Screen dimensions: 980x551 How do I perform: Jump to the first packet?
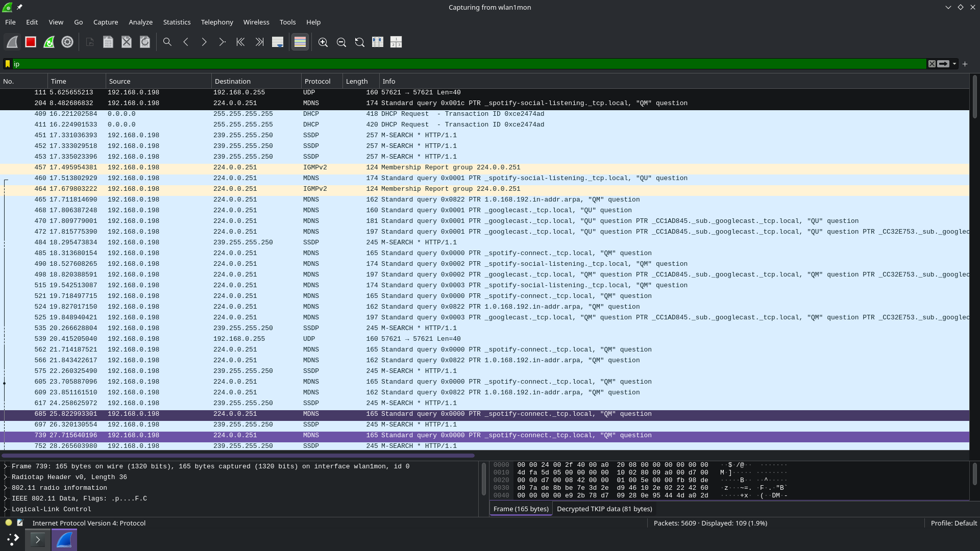point(240,42)
